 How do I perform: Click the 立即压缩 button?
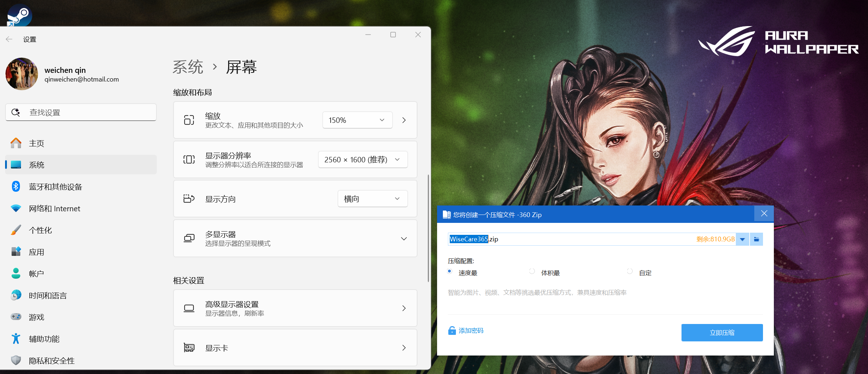point(722,333)
